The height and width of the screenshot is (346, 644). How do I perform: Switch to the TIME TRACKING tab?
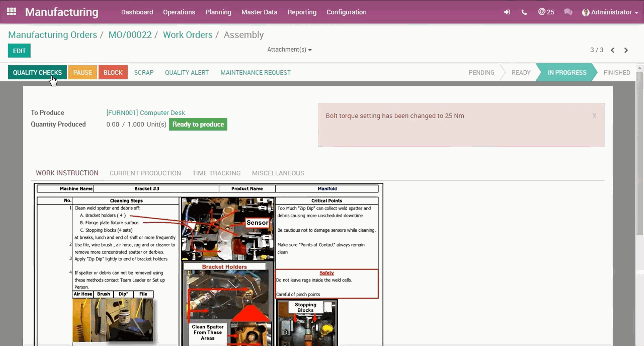click(216, 173)
